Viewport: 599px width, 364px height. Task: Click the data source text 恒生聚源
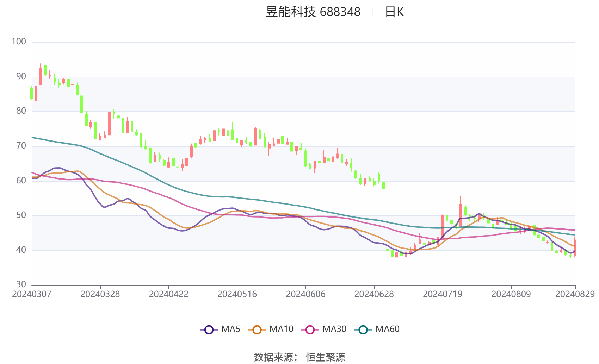pyautogui.click(x=326, y=357)
